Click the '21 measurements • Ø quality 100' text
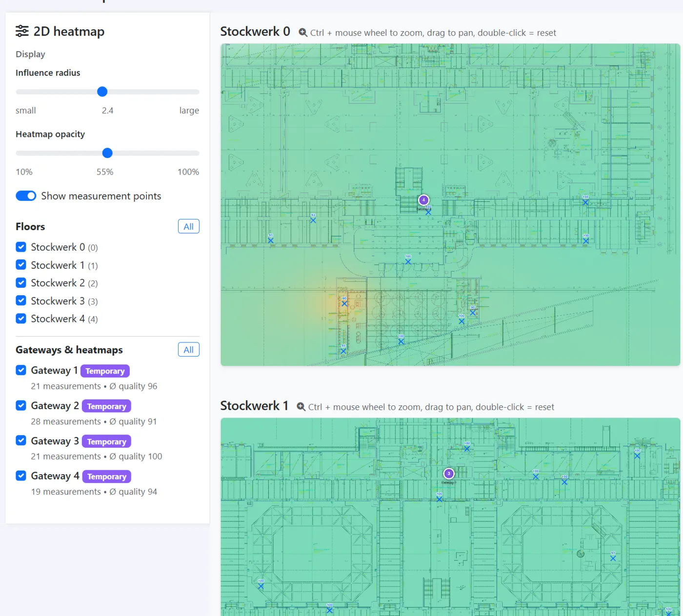The image size is (683, 616). pos(97,457)
